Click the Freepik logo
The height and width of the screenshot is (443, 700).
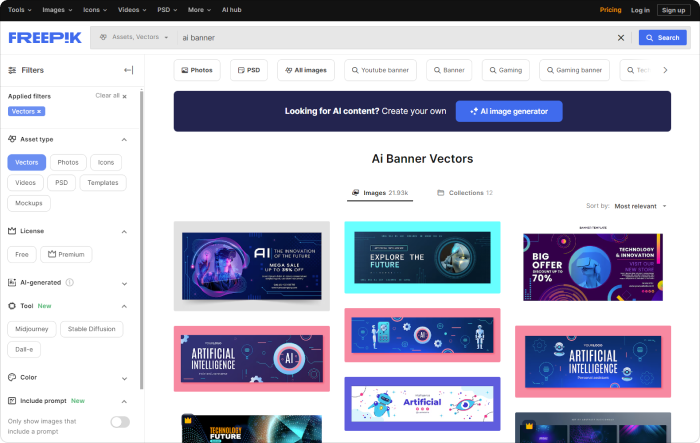coord(45,38)
